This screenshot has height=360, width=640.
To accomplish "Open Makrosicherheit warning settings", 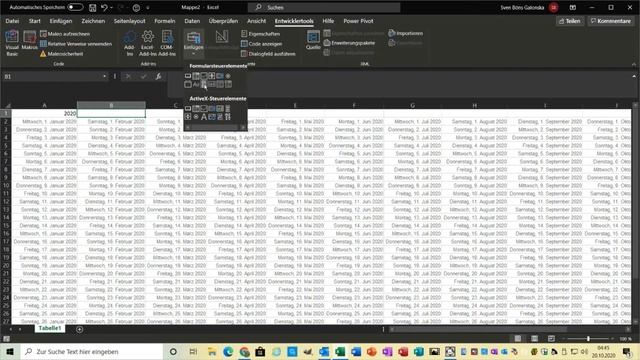I will 62,54.
